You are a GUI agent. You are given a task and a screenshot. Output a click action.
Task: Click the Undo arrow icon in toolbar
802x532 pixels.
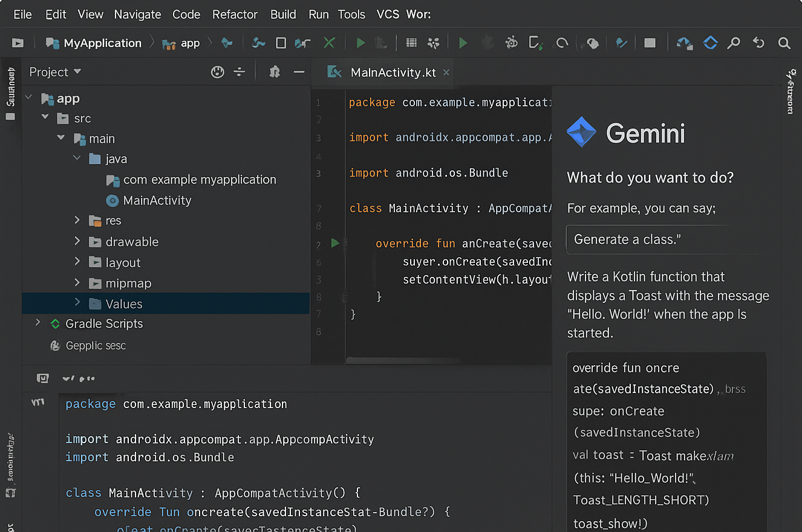coord(758,43)
